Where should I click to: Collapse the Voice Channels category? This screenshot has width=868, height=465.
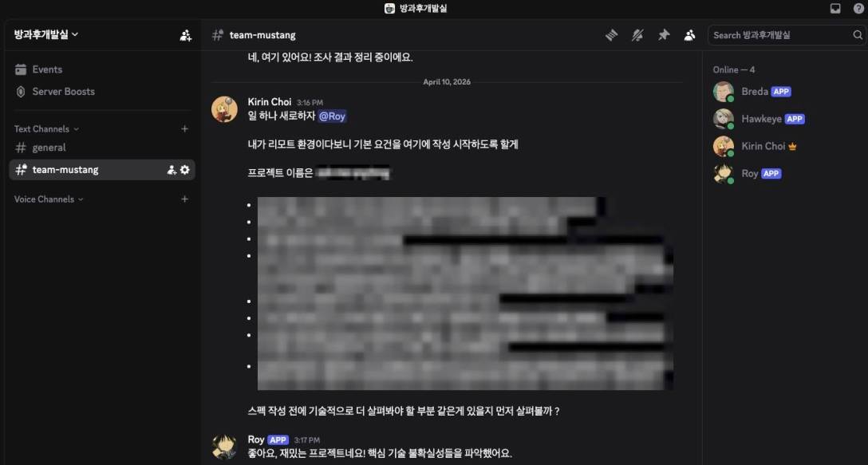pyautogui.click(x=49, y=199)
